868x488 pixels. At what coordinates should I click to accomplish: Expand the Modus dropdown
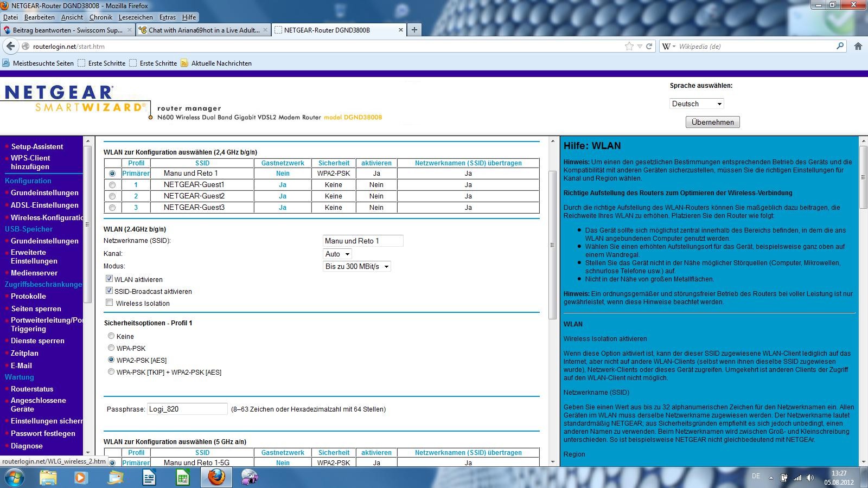point(357,266)
